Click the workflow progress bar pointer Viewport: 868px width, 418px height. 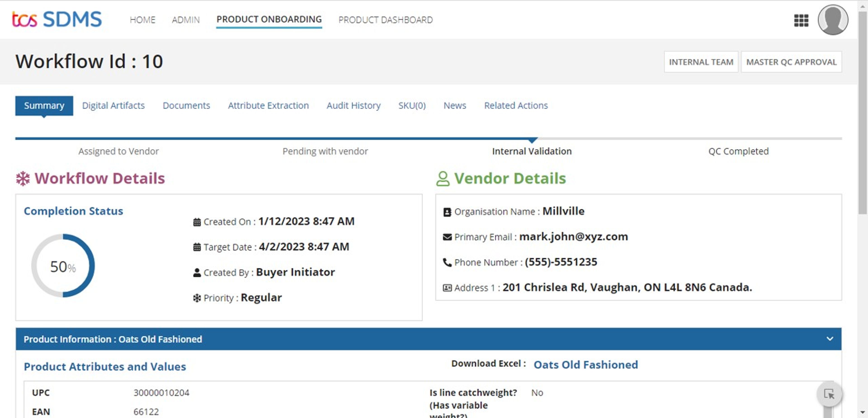click(x=532, y=140)
